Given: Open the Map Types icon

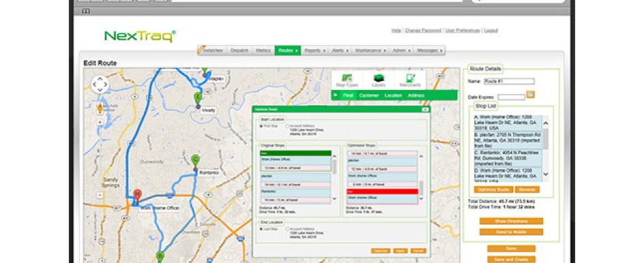Looking at the screenshot, I should [347, 80].
